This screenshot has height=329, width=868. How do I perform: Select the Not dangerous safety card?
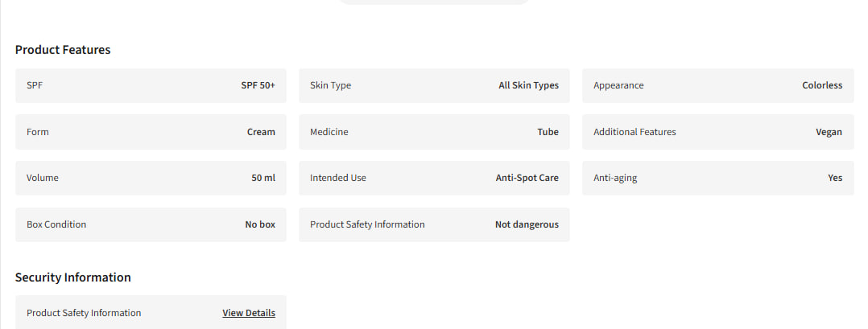point(434,224)
